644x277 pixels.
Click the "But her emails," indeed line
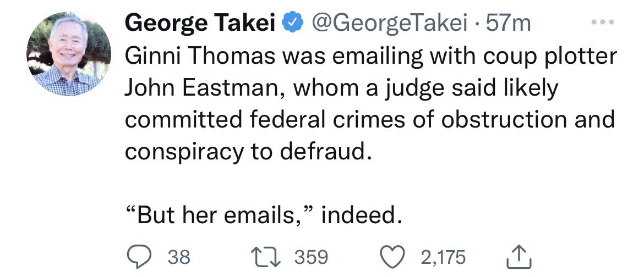point(263,216)
